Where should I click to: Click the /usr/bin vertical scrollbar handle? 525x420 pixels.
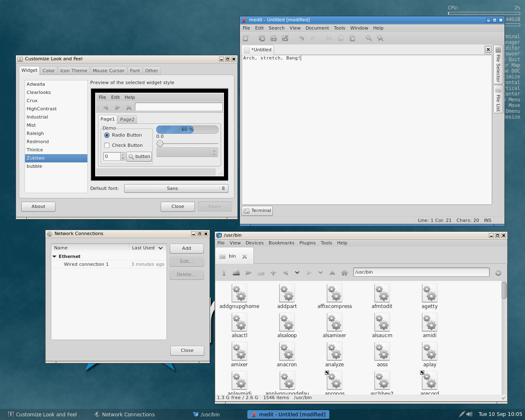(504, 290)
